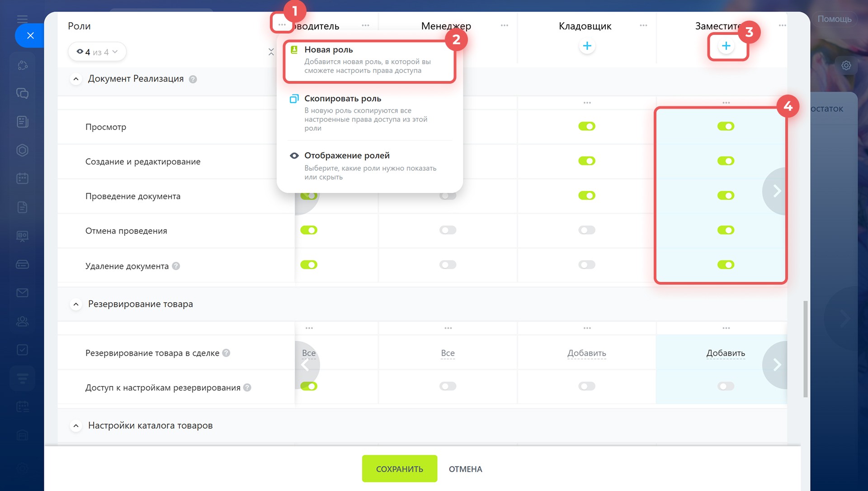Toggle Просмотр switch for Кладовщик
868x491 pixels.
click(x=586, y=126)
